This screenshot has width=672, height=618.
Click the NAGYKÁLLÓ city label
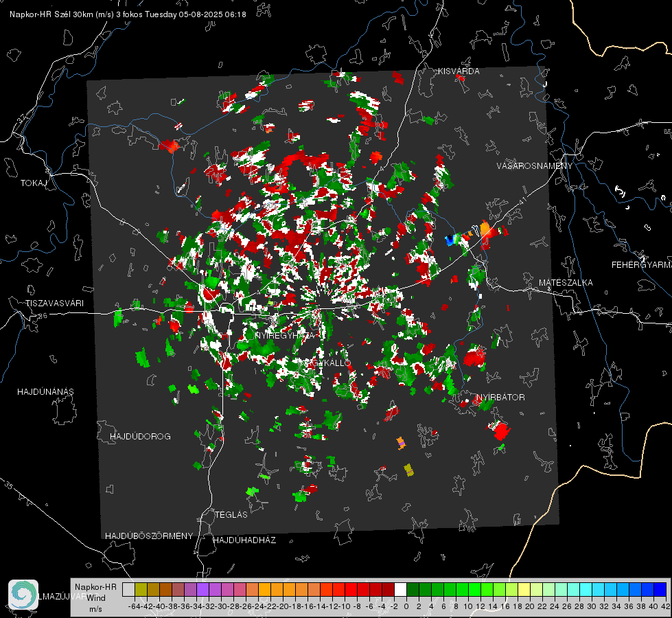(325, 363)
